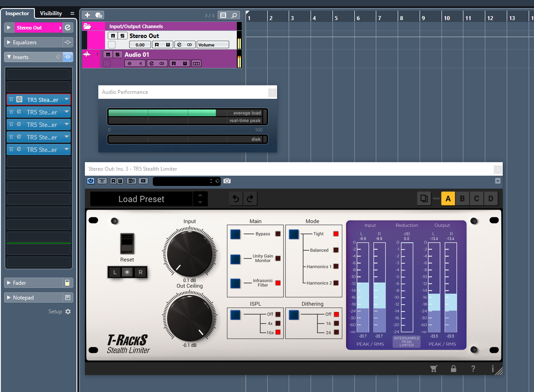534x392 pixels.
Task: Click the ISPL selector blue button
Action: (x=235, y=315)
